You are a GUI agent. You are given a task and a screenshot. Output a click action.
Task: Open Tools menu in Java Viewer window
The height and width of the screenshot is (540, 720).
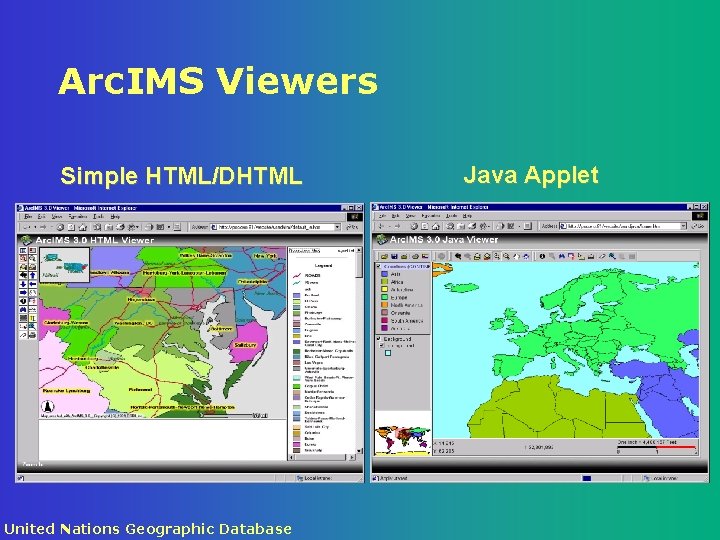(451, 215)
